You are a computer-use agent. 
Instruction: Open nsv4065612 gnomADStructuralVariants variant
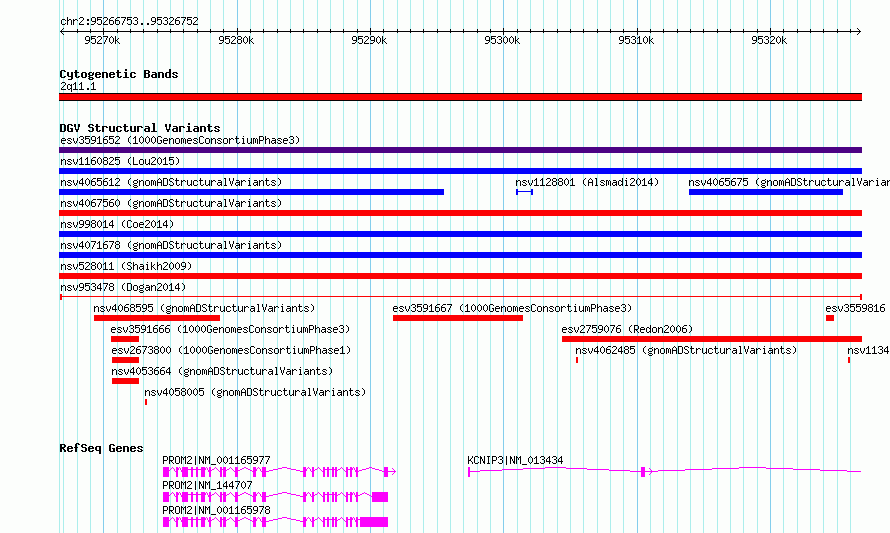tap(171, 182)
